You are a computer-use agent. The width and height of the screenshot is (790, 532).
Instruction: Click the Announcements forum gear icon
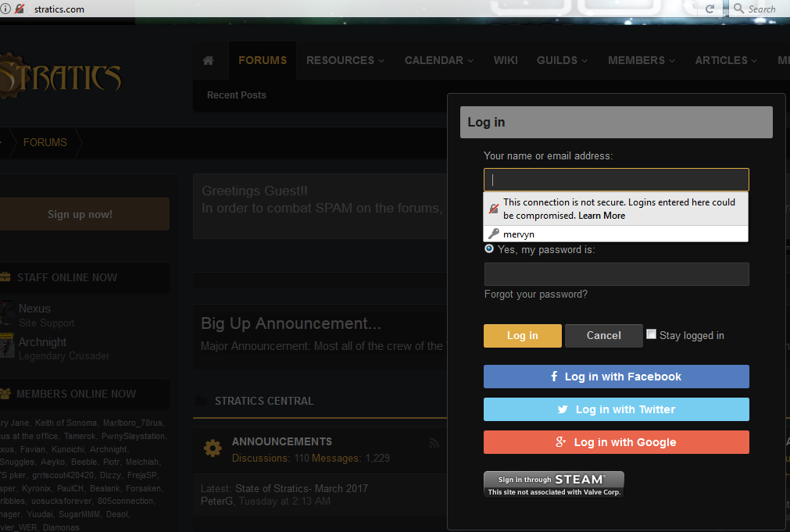tap(213, 448)
